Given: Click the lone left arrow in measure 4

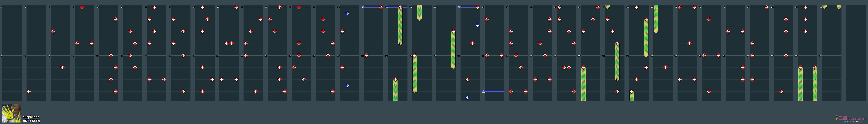Looking at the screenshot, I should 29,91.
